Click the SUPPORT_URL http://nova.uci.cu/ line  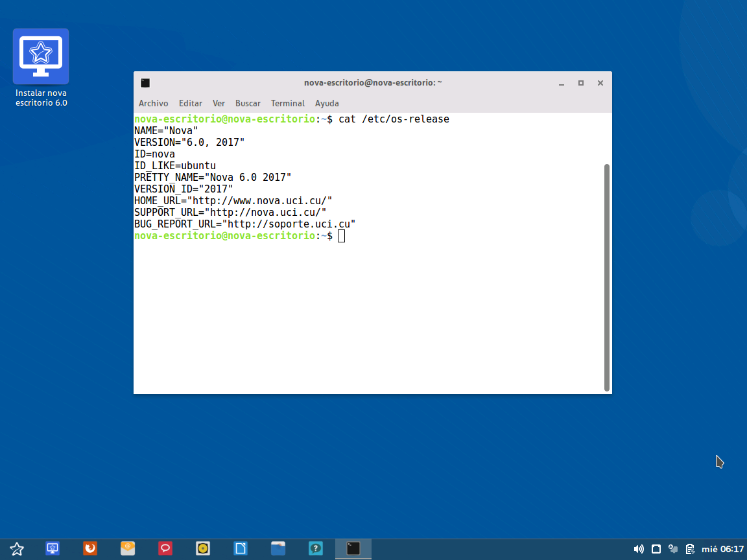click(x=230, y=213)
